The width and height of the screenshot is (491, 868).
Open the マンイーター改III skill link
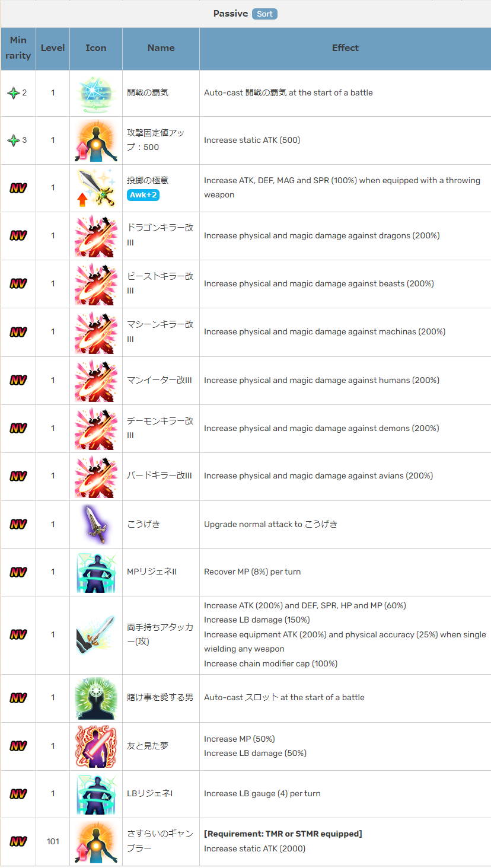(x=160, y=380)
